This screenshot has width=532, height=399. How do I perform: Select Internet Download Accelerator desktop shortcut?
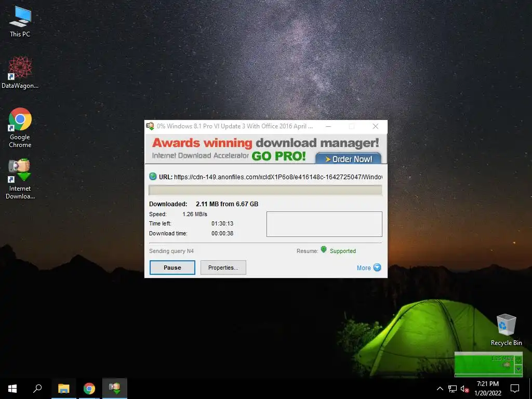pos(20,179)
